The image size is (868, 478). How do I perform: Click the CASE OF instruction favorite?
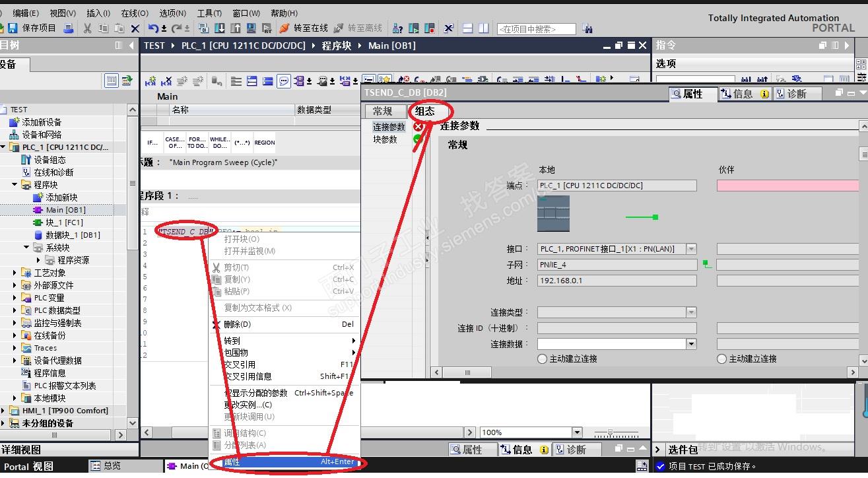point(175,143)
